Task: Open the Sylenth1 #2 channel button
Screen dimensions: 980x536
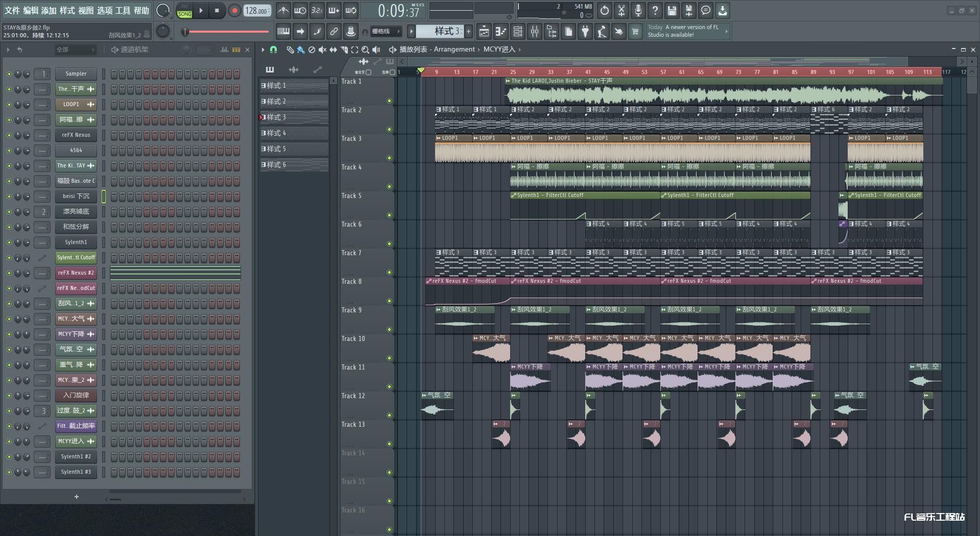Action: coord(76,457)
